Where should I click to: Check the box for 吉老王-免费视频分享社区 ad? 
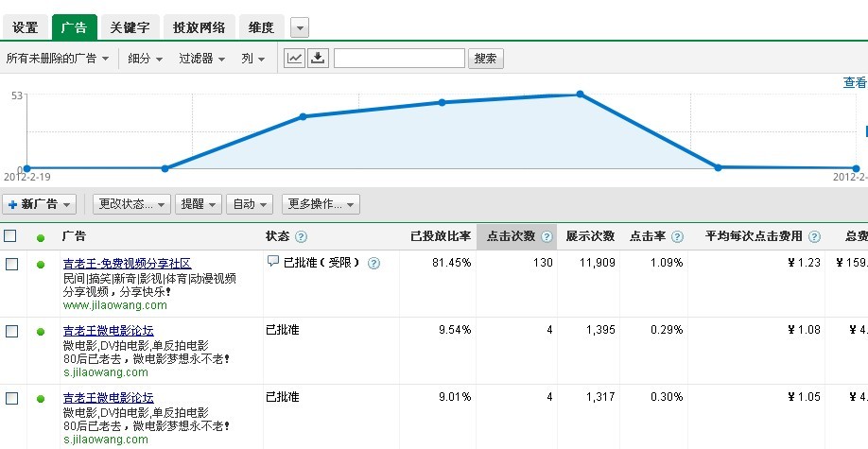(11, 264)
